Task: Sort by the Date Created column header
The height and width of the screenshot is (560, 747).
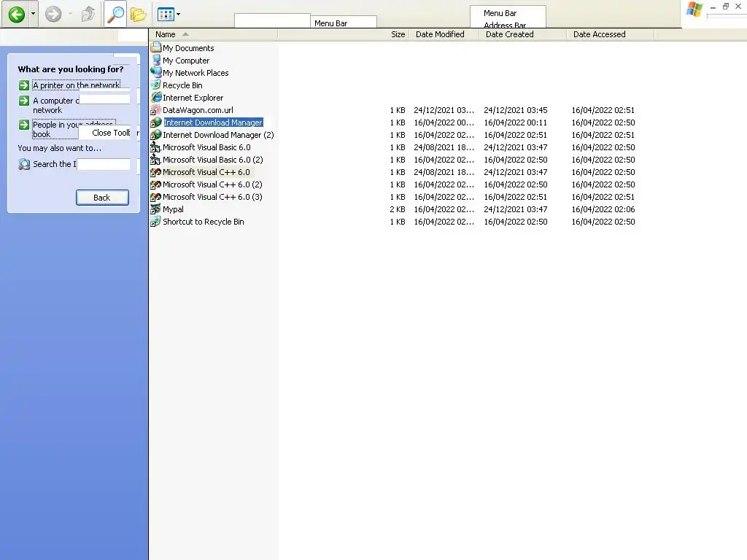Action: (522, 34)
